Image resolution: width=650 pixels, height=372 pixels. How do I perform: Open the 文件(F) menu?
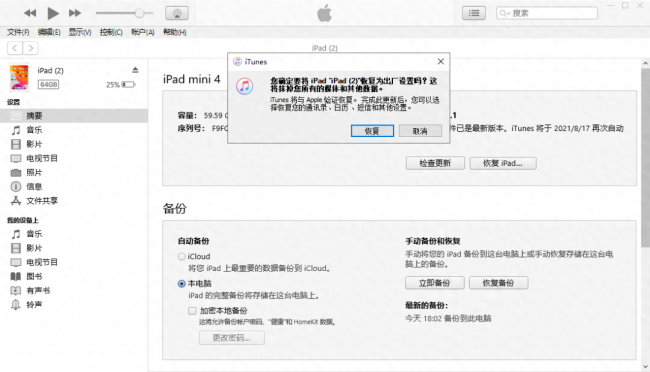click(x=18, y=32)
